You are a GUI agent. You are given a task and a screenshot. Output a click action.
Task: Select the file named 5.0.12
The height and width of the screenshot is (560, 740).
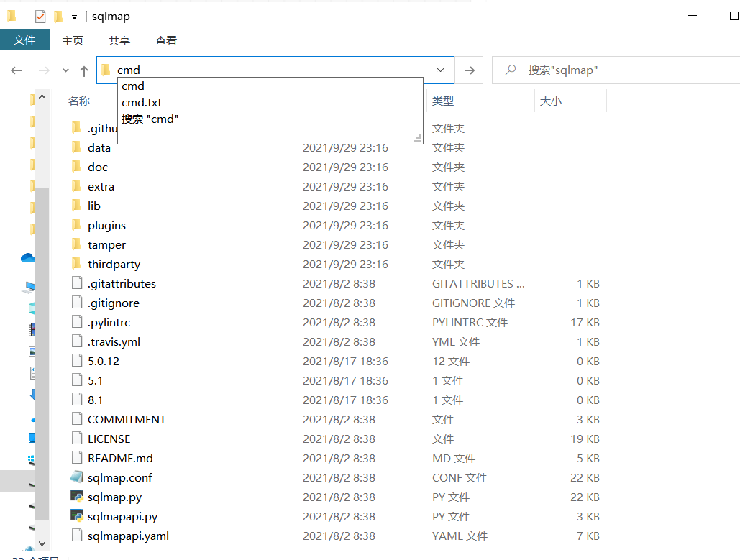pos(104,362)
